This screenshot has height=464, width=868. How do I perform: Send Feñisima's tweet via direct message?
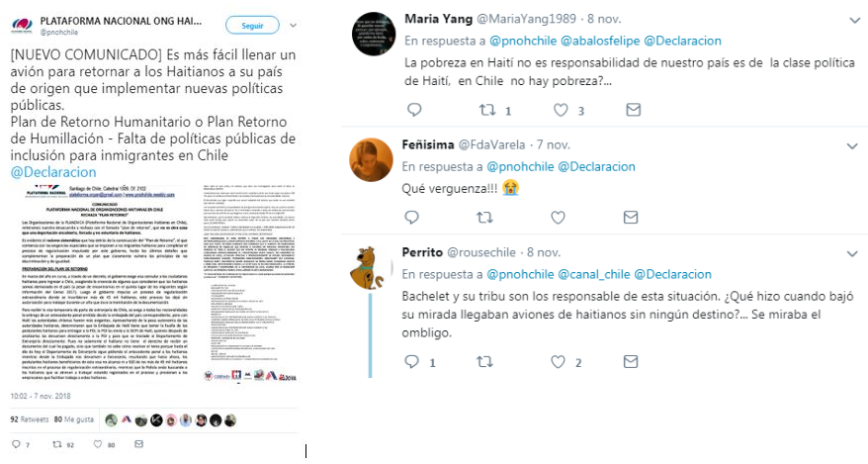click(x=631, y=217)
